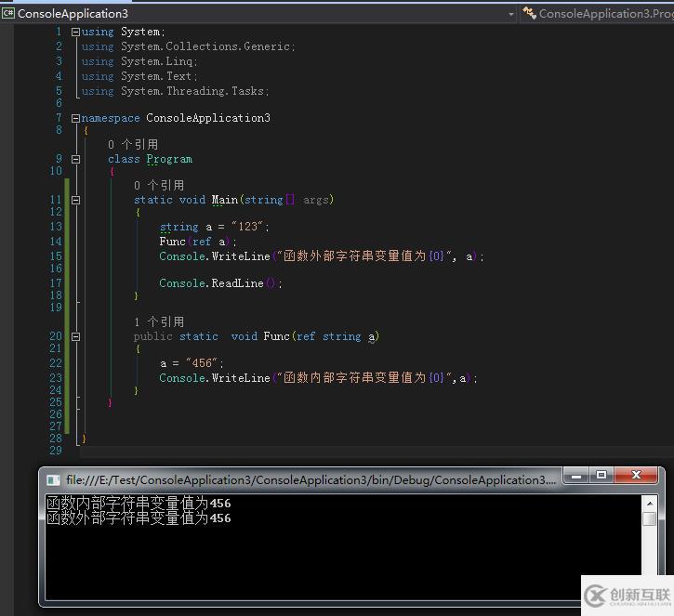Open the ConsoleApplication3.Program type dropdown
The height and width of the screenshot is (616, 674).
599,14
